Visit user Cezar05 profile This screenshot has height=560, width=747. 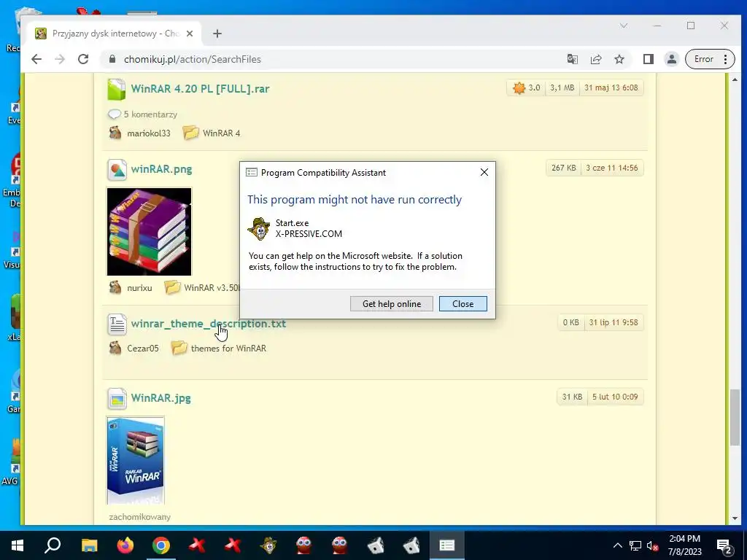pyautogui.click(x=143, y=348)
